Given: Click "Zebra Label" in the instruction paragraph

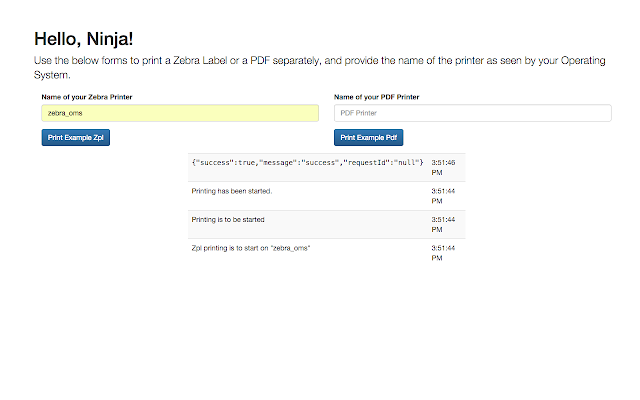Looking at the screenshot, I should tap(200, 60).
